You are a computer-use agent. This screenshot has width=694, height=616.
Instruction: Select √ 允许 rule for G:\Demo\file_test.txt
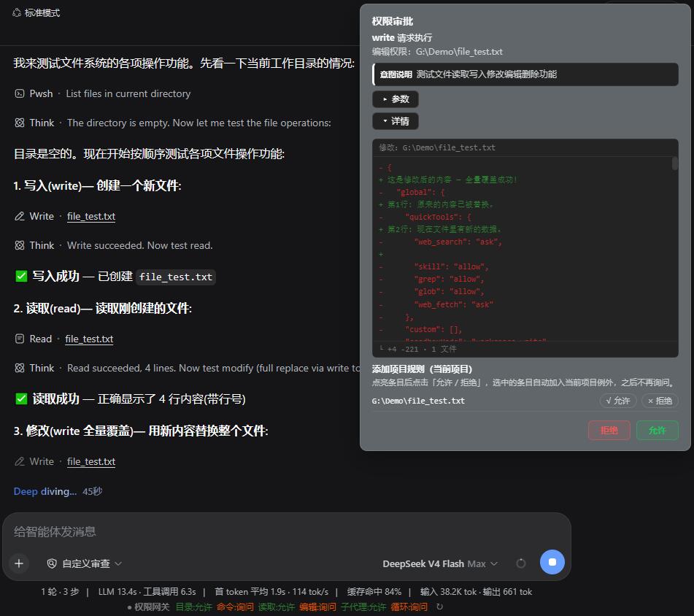point(618,401)
